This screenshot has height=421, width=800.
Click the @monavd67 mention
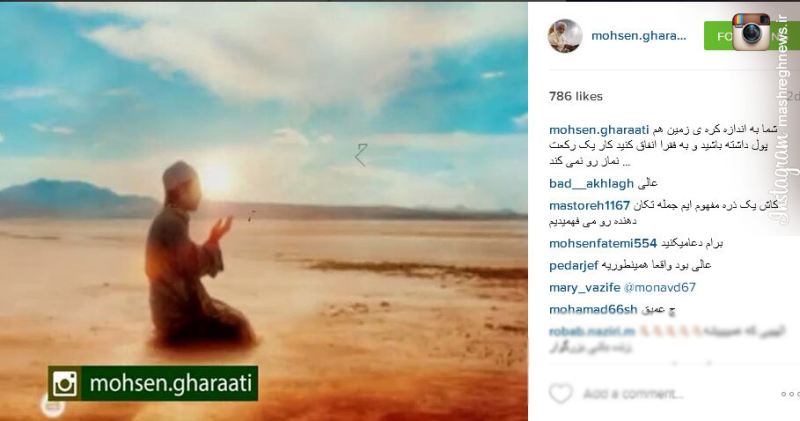pyautogui.click(x=660, y=288)
